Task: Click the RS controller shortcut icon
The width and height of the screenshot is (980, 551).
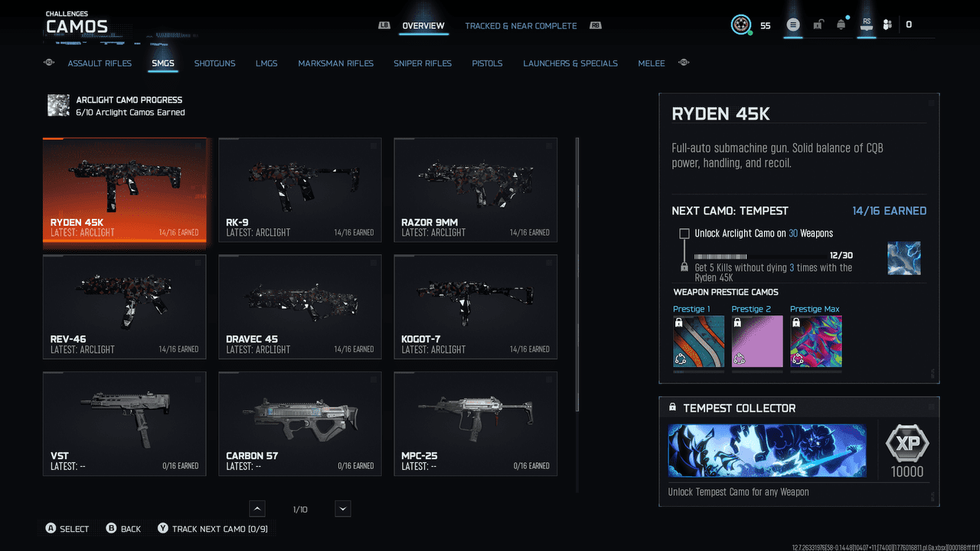Action: click(x=867, y=24)
